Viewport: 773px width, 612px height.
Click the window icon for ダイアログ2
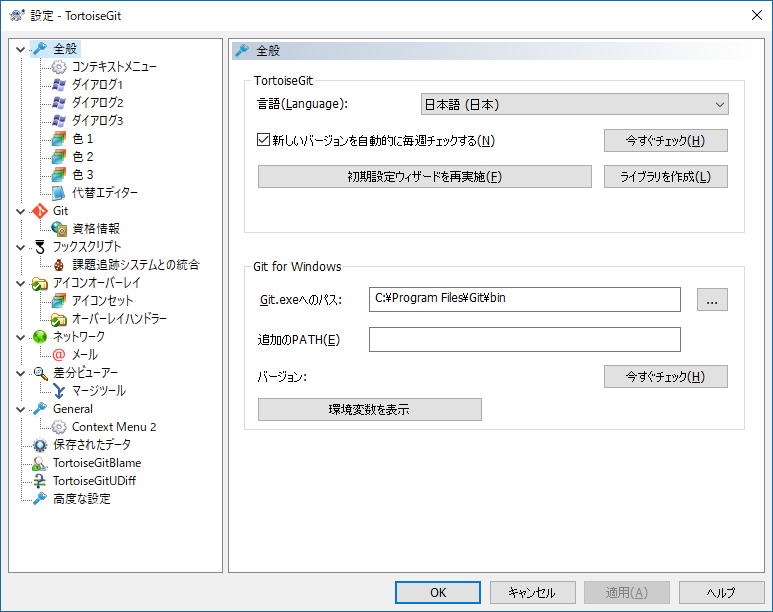[x=59, y=103]
